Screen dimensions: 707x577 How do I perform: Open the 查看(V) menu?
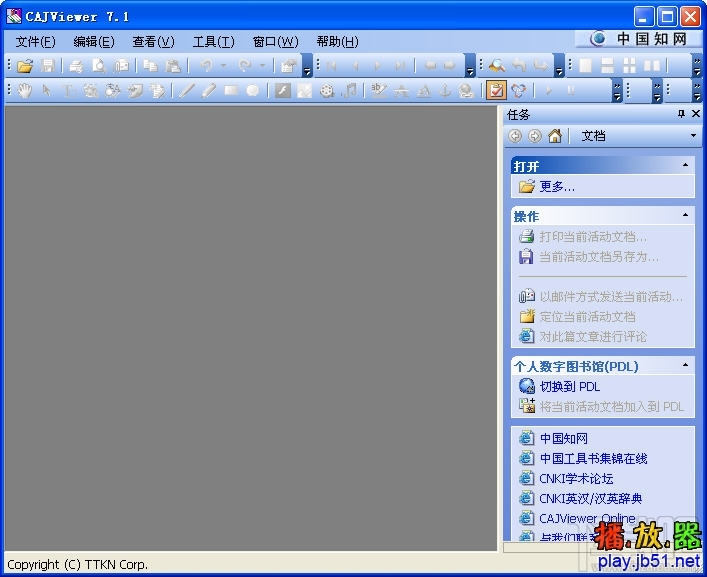click(x=154, y=42)
